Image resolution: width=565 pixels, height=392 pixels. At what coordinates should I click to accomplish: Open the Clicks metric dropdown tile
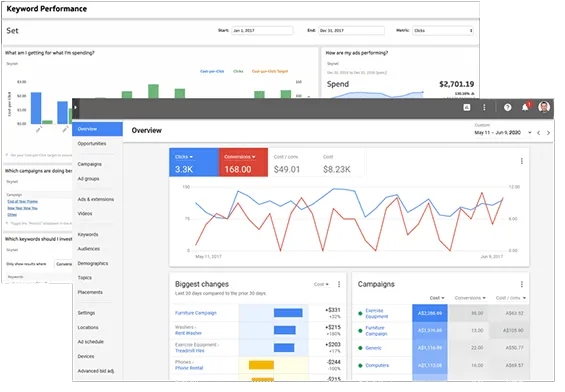point(194,162)
